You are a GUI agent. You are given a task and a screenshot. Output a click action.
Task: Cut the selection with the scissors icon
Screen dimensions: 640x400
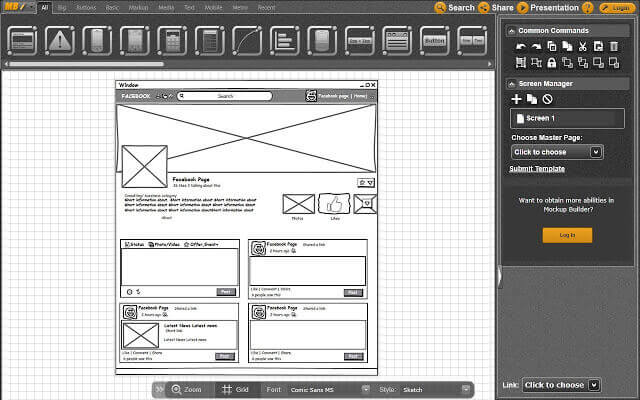[x=582, y=47]
